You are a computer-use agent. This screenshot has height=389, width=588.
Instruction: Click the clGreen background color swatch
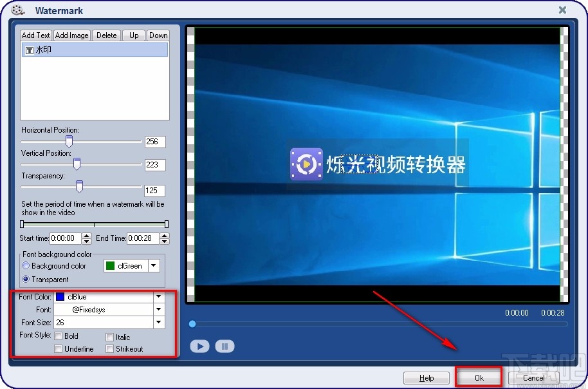click(110, 266)
